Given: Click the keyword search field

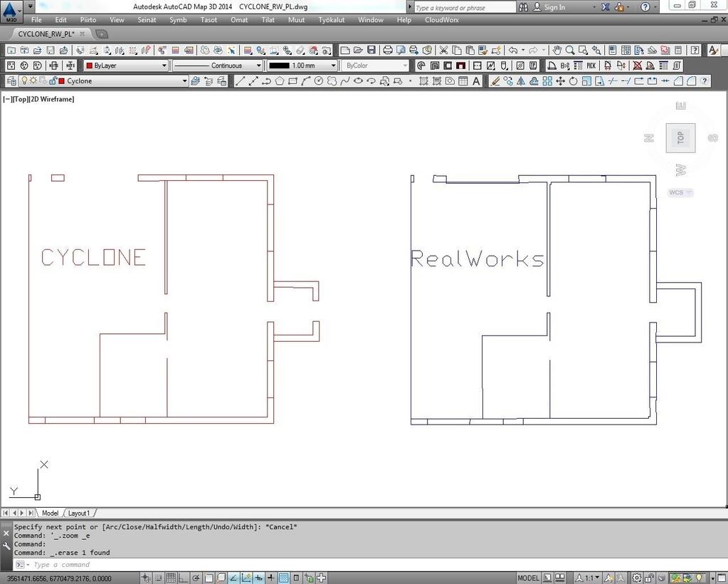Looking at the screenshot, I should click(x=464, y=7).
